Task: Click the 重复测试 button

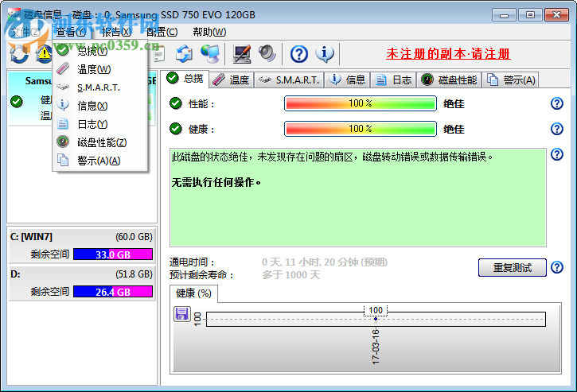Action: [513, 267]
